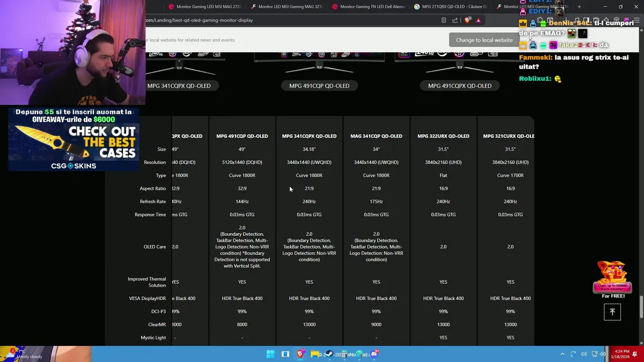Viewport: 644px width, 362px height.
Task: Click the 9000 ClearMR cell
Action: pyautogui.click(x=376, y=325)
